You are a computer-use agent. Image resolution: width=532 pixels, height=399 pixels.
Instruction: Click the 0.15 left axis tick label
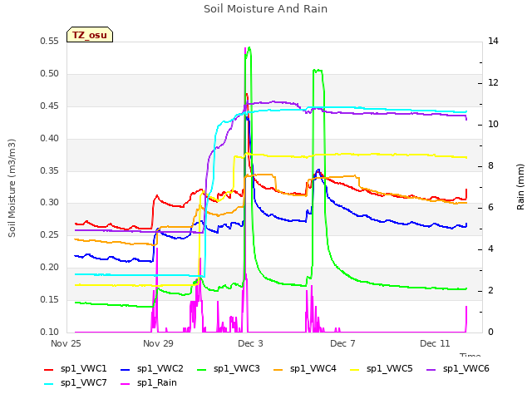click(x=49, y=299)
